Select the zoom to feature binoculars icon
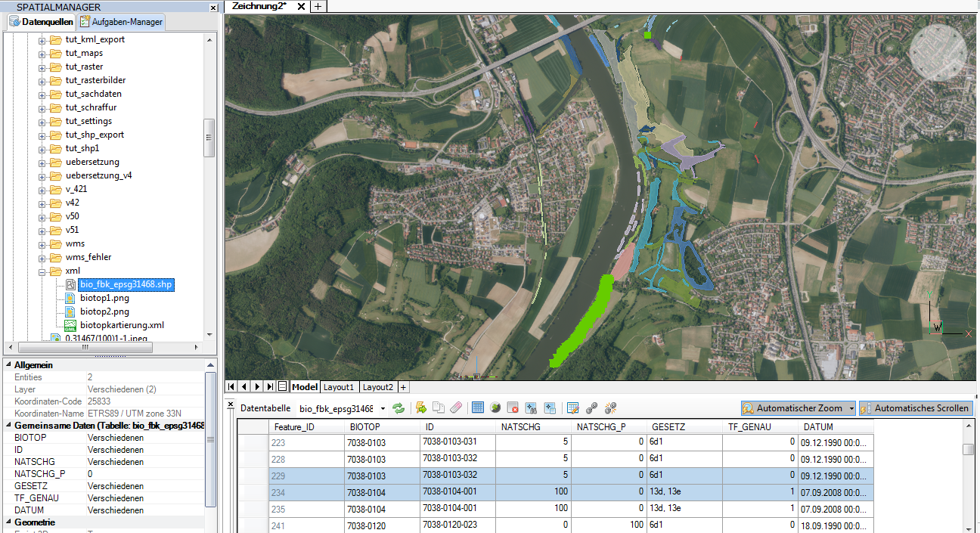Screen dimensions: 980x533 click(x=532, y=407)
